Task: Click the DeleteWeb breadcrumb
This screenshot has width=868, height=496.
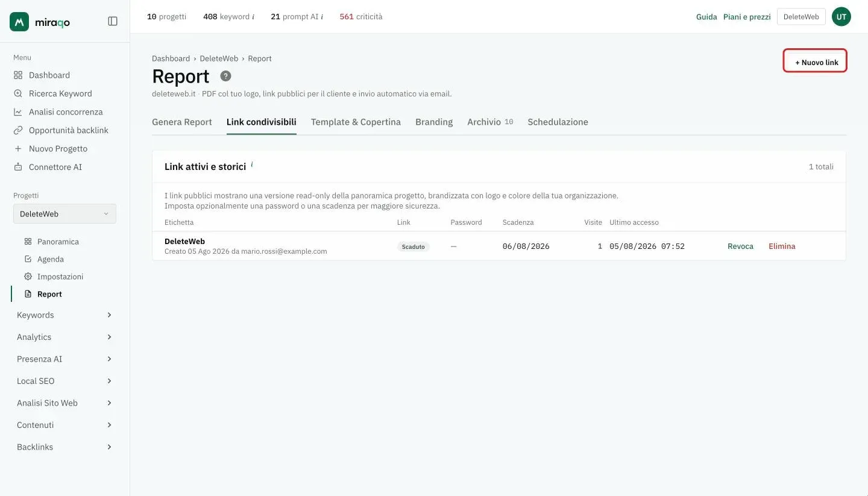Action: (x=219, y=58)
